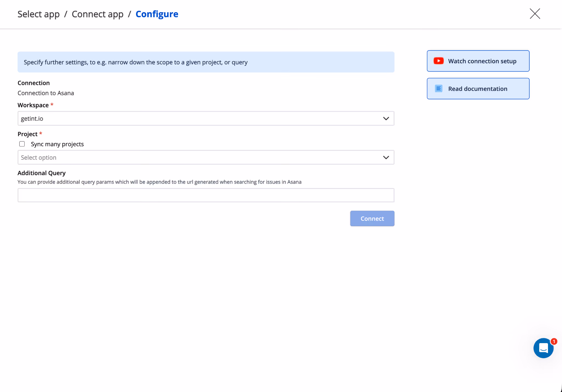Click the YouTube icon on Watch connection setup

pyautogui.click(x=438, y=61)
